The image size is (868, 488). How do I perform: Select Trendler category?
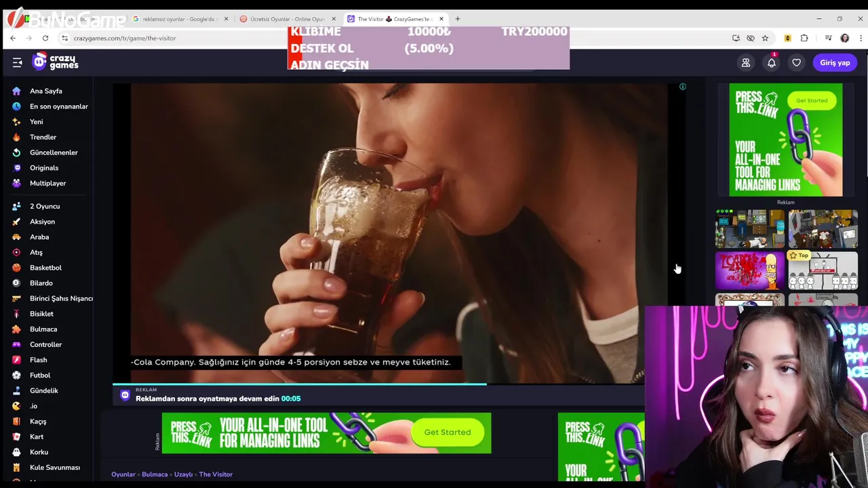coord(43,137)
